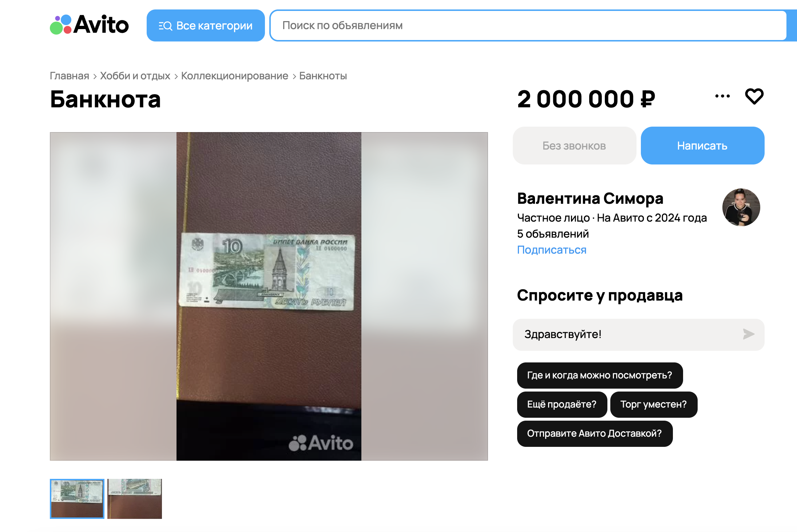797x532 pixels.
Task: Open seller Валентина Симора's avatar
Action: 741,207
